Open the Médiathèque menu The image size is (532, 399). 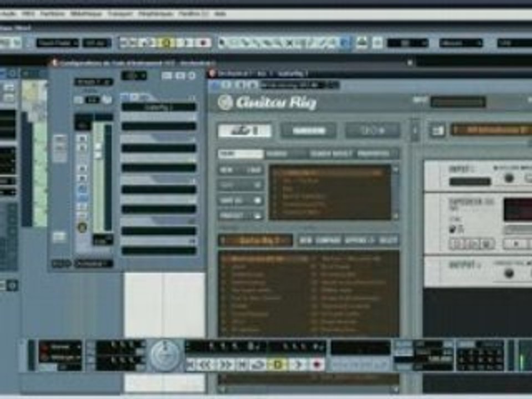tap(86, 13)
